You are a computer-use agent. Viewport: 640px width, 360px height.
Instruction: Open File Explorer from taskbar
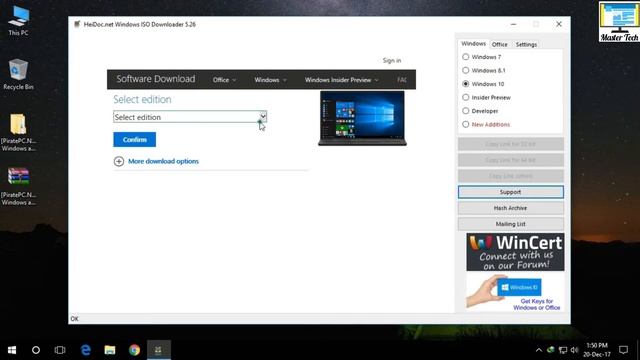click(110, 350)
